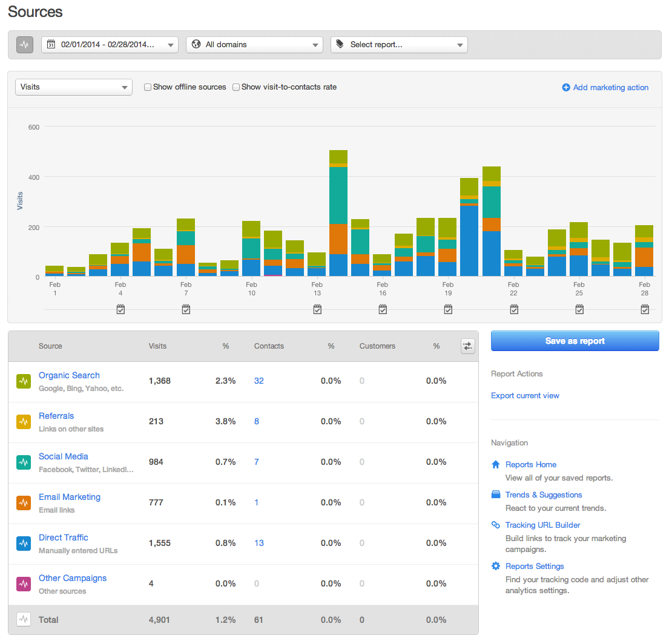
Task: Open Trends & Suggestions navigation link
Action: click(x=544, y=495)
